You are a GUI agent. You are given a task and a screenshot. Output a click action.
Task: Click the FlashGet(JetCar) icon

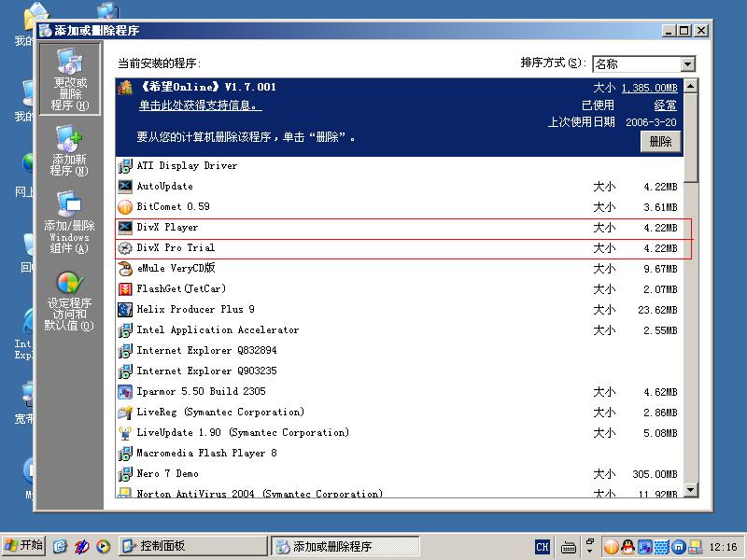click(x=125, y=289)
